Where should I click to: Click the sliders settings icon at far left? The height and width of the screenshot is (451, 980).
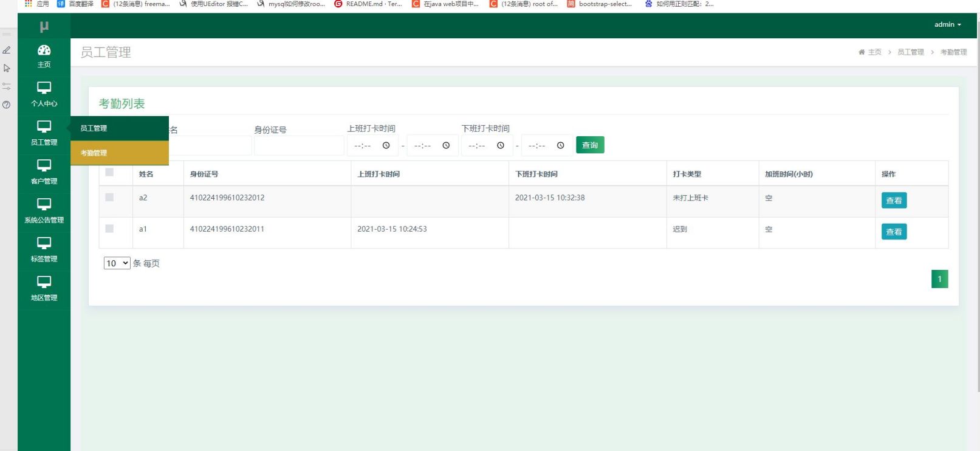(7, 86)
